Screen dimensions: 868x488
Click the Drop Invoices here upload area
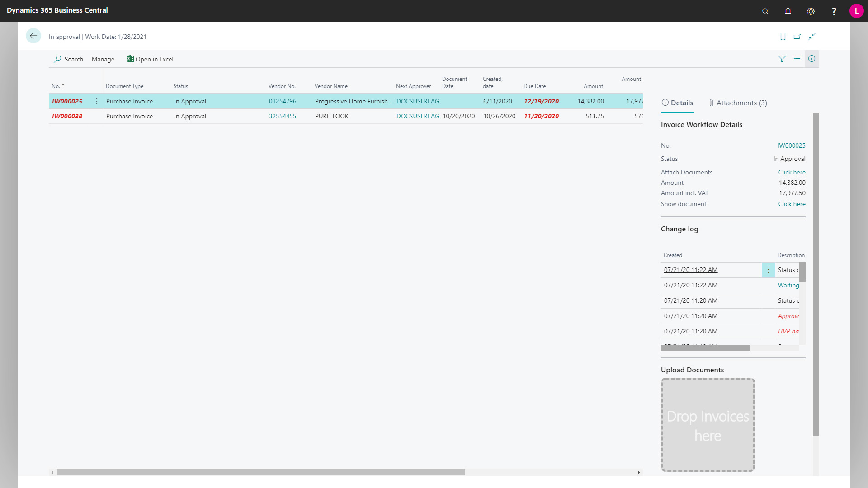[x=708, y=425]
